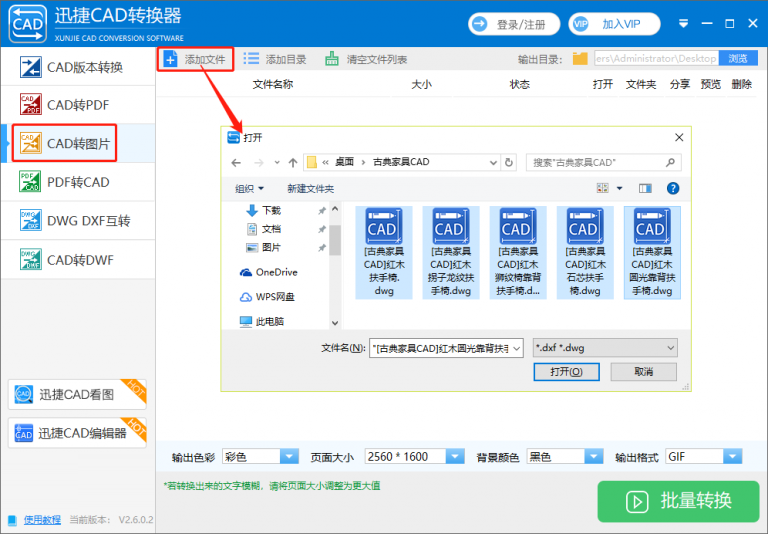The width and height of the screenshot is (768, 534).
Task: Click 新建文件夹 button
Action: [x=311, y=189]
